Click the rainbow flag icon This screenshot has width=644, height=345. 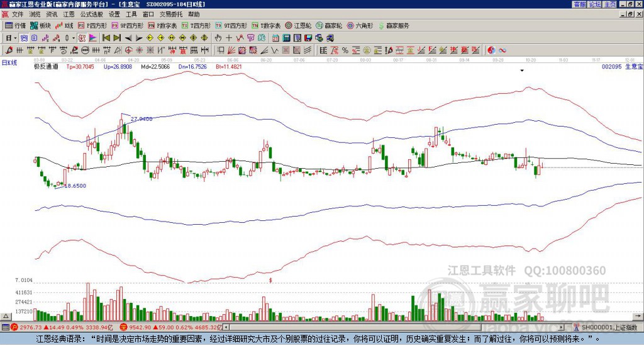pyautogui.click(x=93, y=38)
